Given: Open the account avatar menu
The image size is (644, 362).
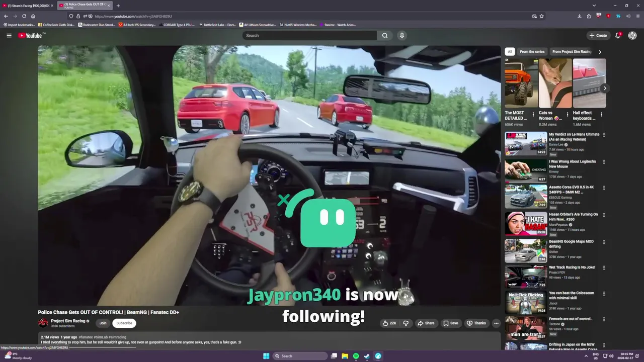Looking at the screenshot, I should (632, 35).
